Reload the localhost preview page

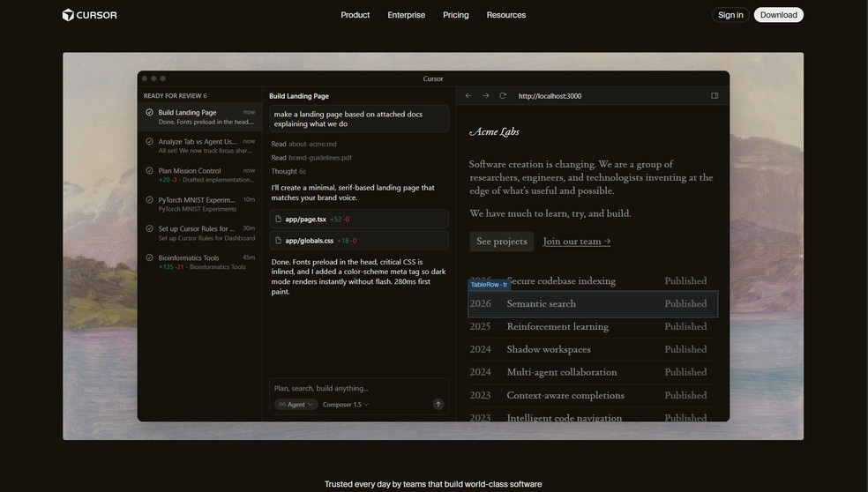tap(503, 96)
